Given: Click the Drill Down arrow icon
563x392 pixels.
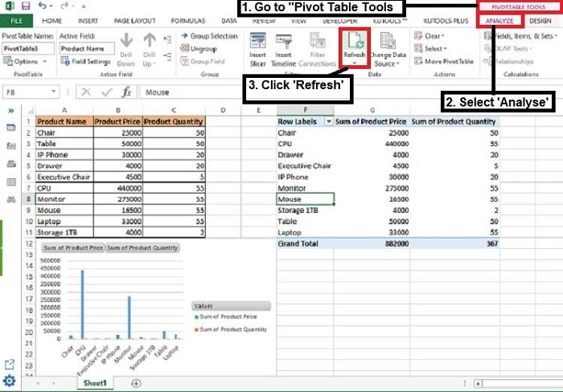Looking at the screenshot, I should (126, 40).
